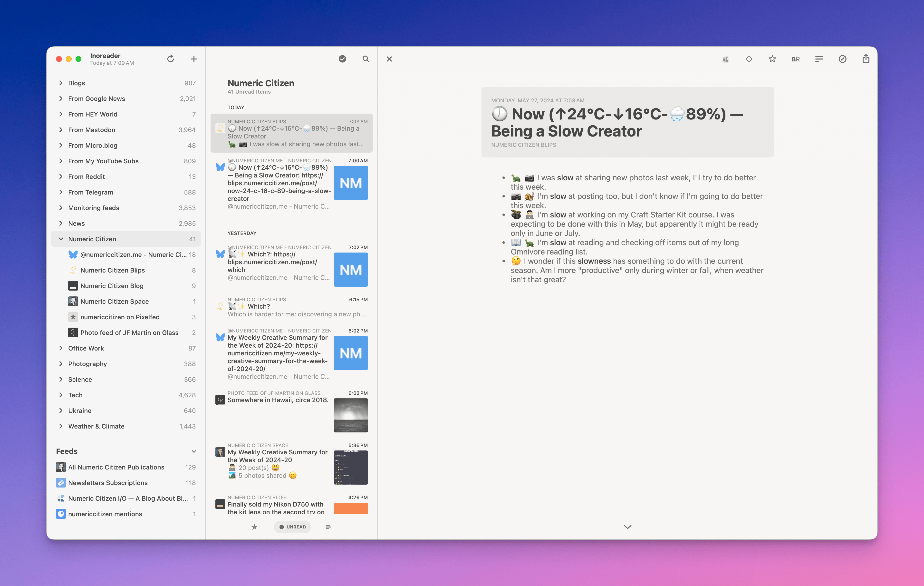Share the article using the share icon
This screenshot has height=586, width=924.
tap(866, 59)
